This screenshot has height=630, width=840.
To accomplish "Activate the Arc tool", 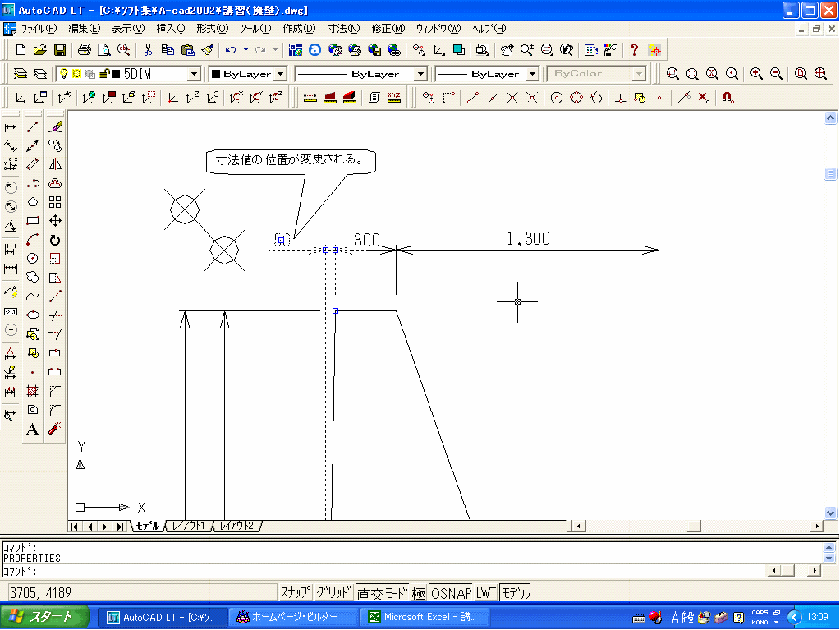I will point(33,240).
